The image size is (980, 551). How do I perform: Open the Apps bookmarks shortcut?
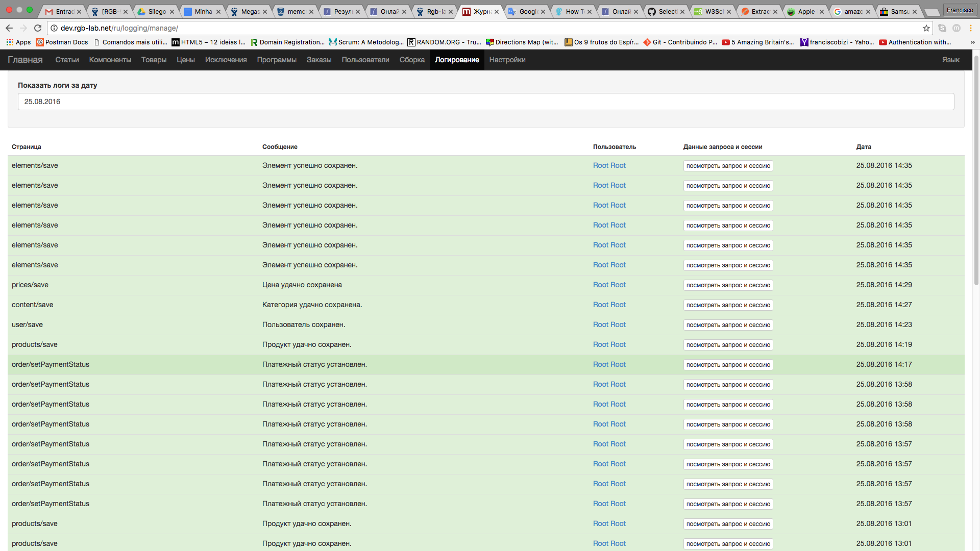click(x=18, y=42)
